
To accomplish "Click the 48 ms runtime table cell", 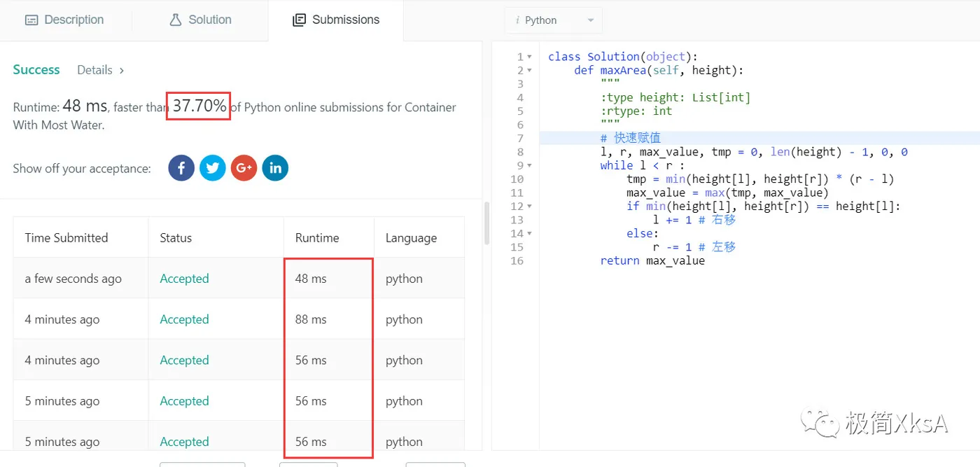I will (329, 279).
